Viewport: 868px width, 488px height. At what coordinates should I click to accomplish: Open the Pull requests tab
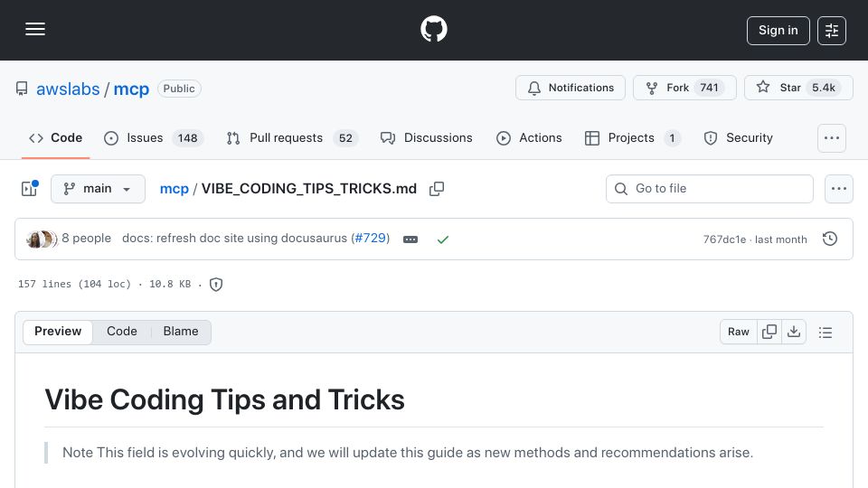click(x=292, y=137)
